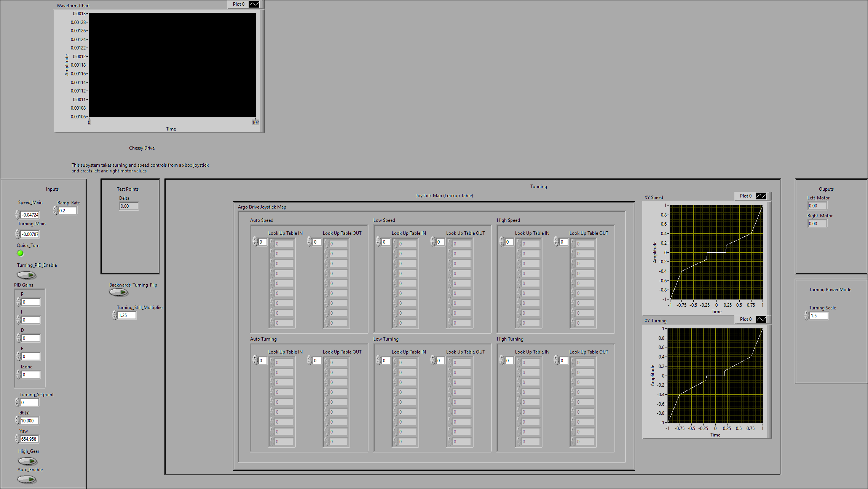Click the stepper arrows on the IZone control
The height and width of the screenshot is (489, 868).
(18, 374)
